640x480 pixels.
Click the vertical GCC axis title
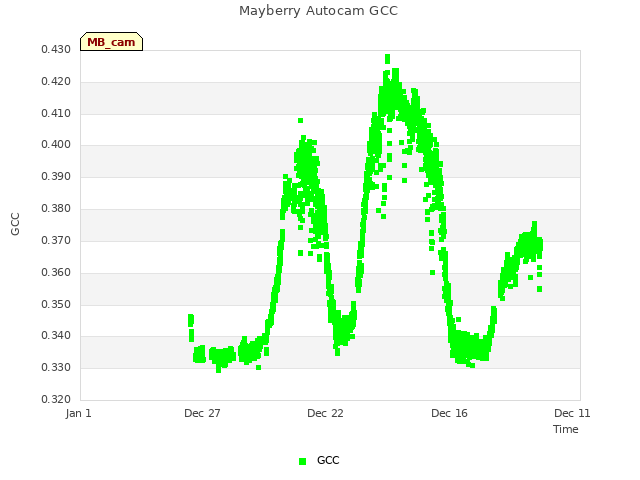[x=15, y=224]
